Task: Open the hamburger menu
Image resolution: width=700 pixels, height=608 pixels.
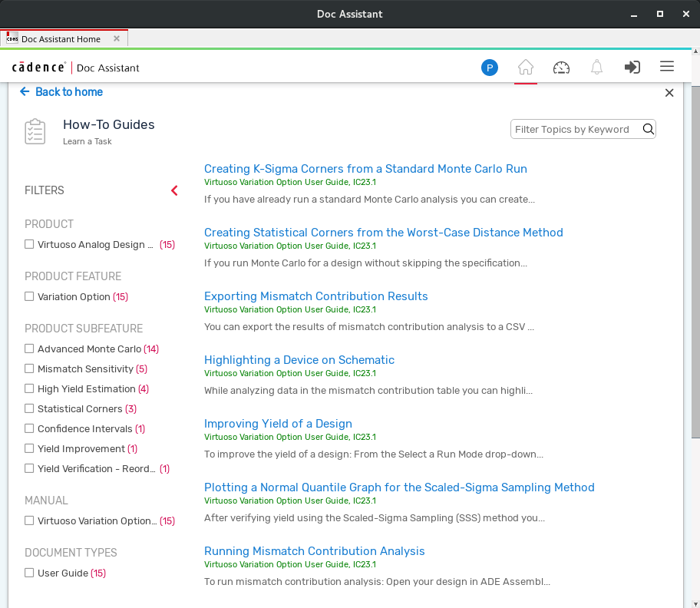Action: click(x=667, y=67)
